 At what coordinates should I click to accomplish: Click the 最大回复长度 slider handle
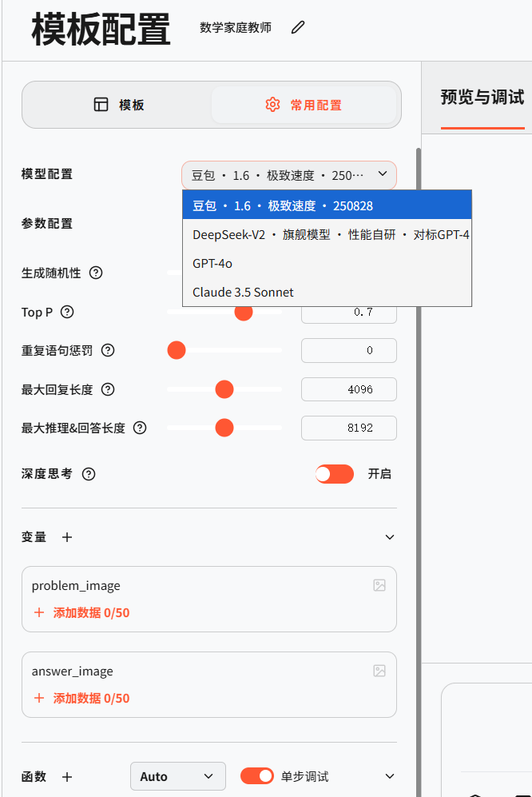coord(224,389)
